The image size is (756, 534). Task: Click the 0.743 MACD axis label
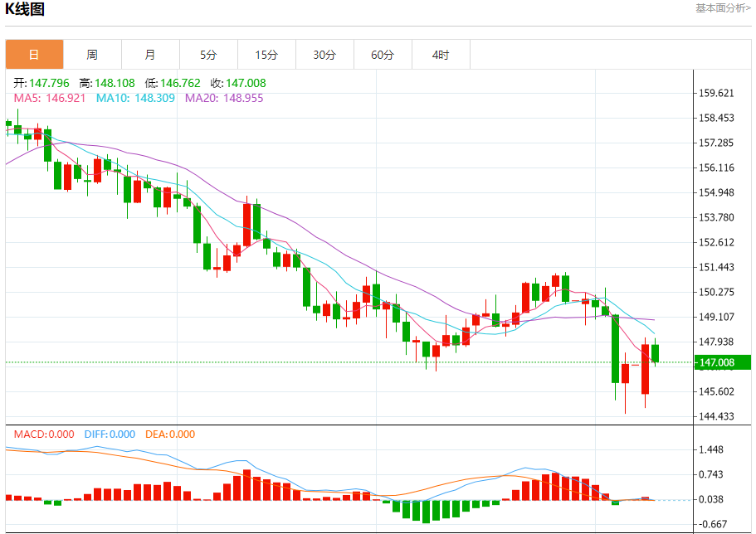[x=711, y=475]
